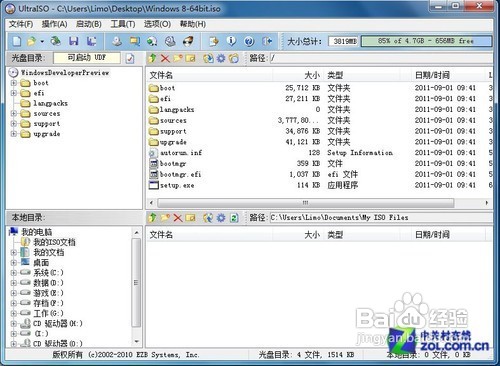This screenshot has width=500, height=366.
Task: Click the image path field showing /
Action: [x=381, y=58]
